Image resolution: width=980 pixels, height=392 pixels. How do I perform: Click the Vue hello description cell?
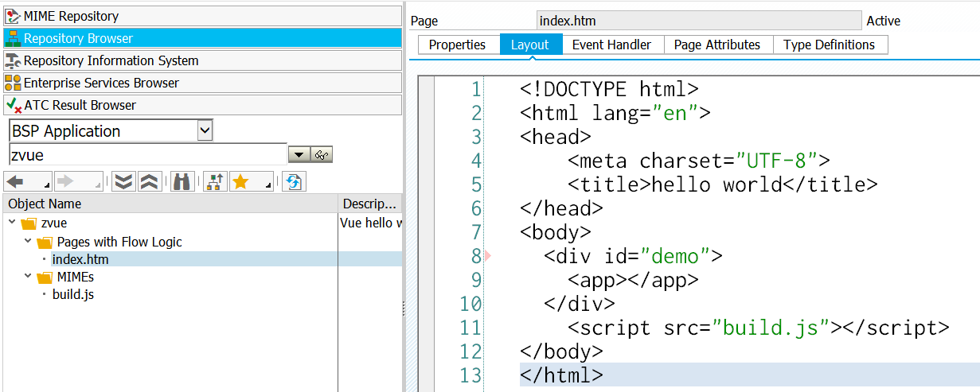371,223
